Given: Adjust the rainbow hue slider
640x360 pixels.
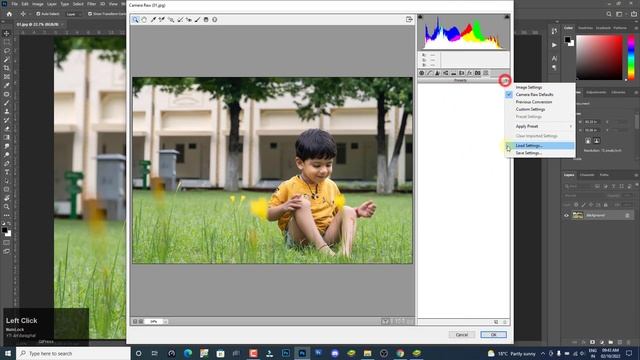Looking at the screenshot, I should [x=631, y=57].
